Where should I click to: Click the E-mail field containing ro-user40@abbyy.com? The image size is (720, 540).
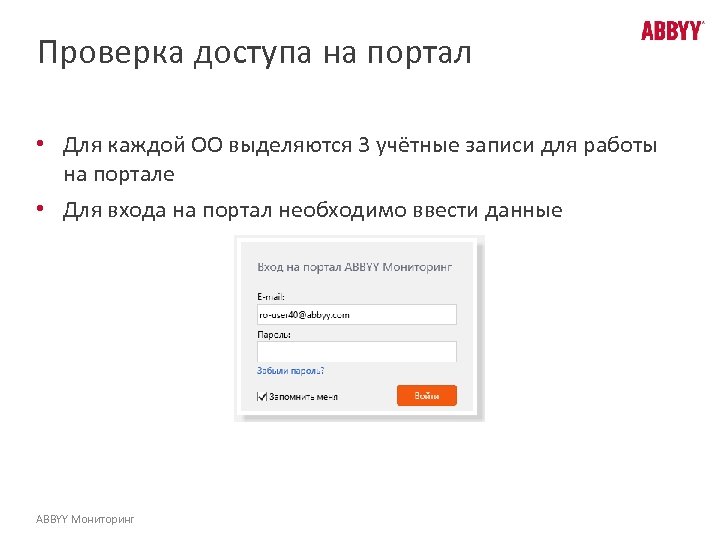click(x=356, y=314)
